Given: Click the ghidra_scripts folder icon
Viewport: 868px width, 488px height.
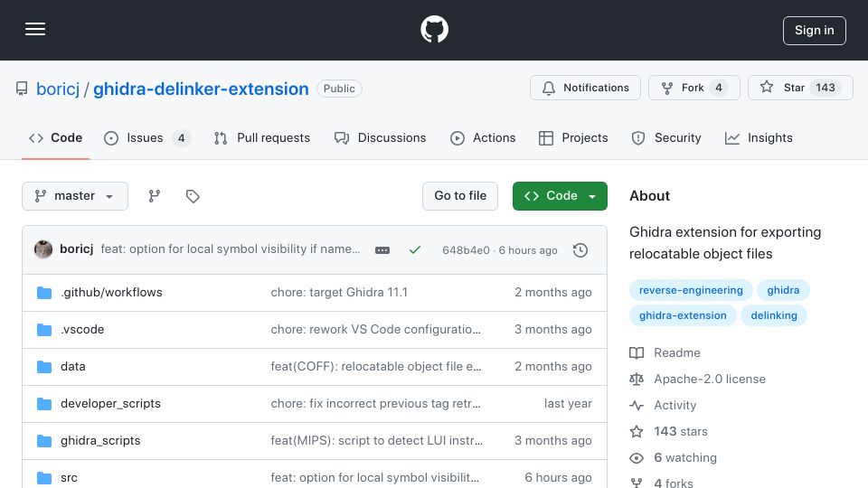Looking at the screenshot, I should click(44, 441).
